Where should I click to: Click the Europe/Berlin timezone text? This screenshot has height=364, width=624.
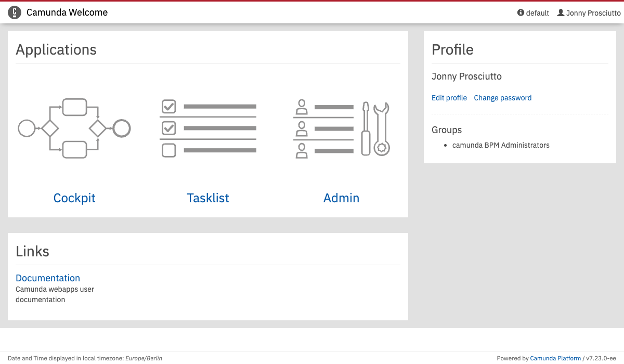[x=144, y=358]
